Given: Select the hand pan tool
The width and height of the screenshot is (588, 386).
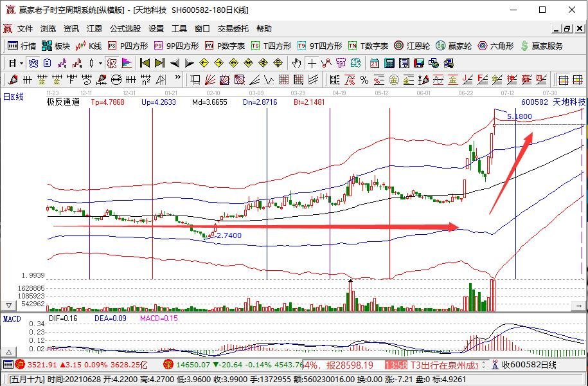Looking at the screenshot, I should [296, 63].
